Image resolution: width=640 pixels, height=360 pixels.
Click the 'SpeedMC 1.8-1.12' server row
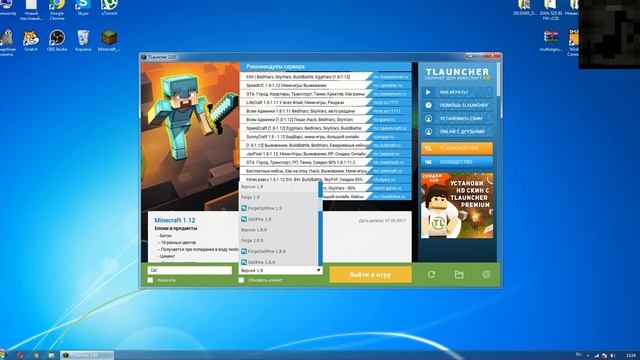(325, 85)
